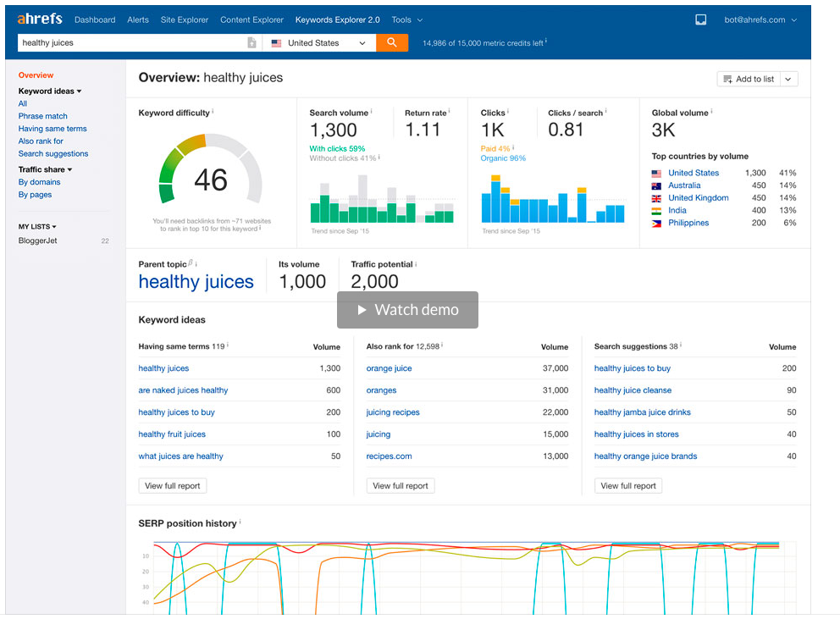Click info icon beside Traffic potential
The height and width of the screenshot is (619, 840).
[x=416, y=263]
